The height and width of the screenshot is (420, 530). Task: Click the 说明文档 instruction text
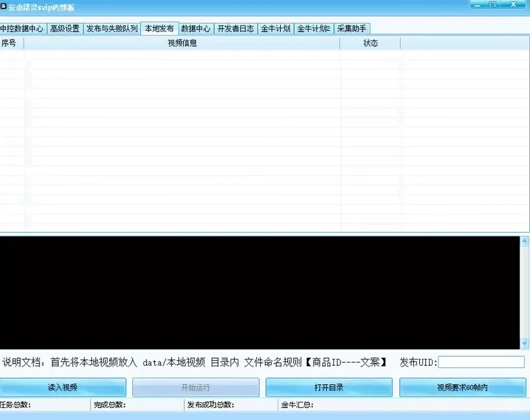[x=194, y=363]
